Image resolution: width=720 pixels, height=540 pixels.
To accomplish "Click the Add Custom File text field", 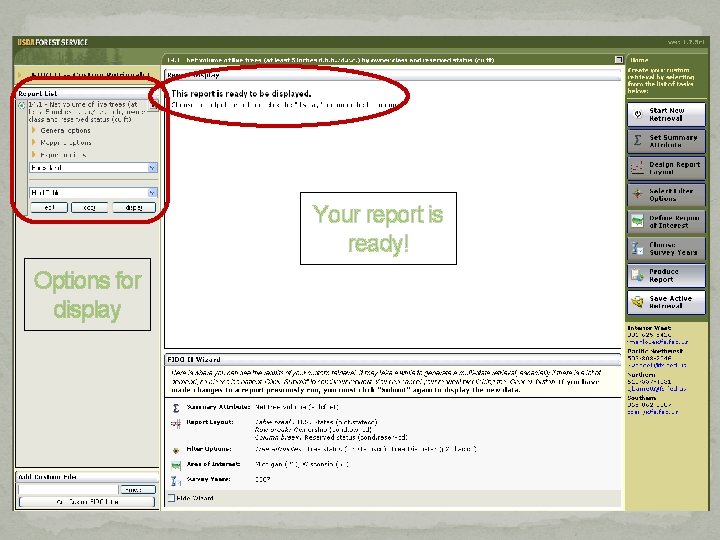I will pyautogui.click(x=68, y=489).
